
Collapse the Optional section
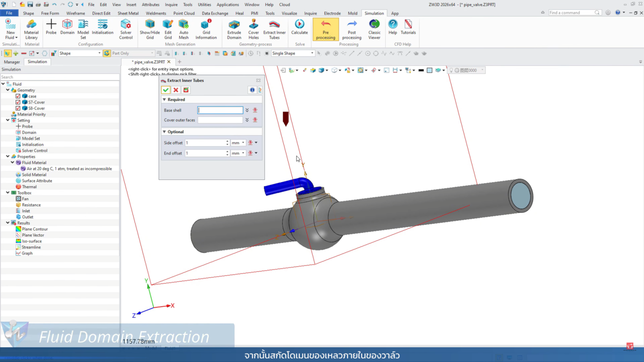coord(164,132)
